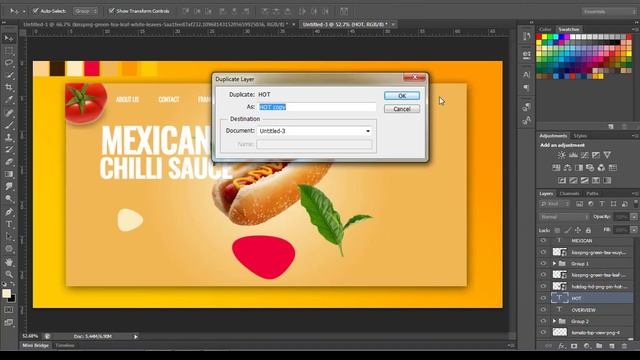Switch to the Untitled-1 document tab
This screenshot has width=640, height=360.
point(155,24)
